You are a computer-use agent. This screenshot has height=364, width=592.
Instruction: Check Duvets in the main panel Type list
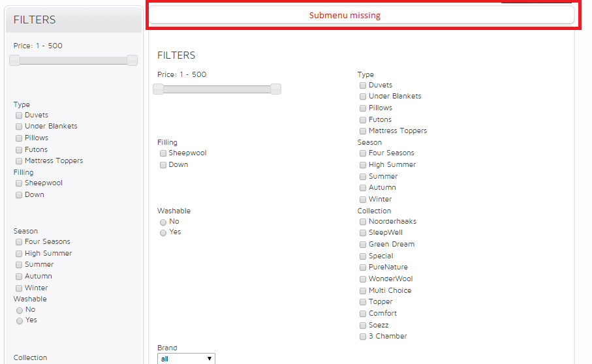(363, 85)
